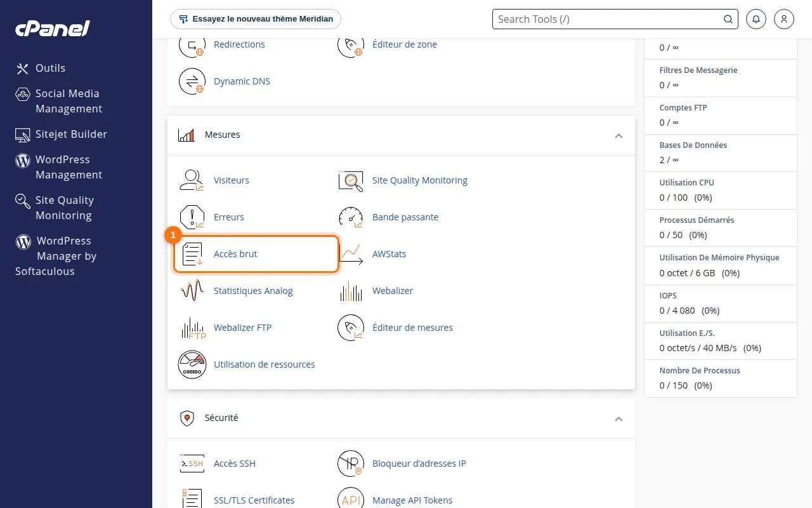Click the Webalizer FTP link

(242, 328)
